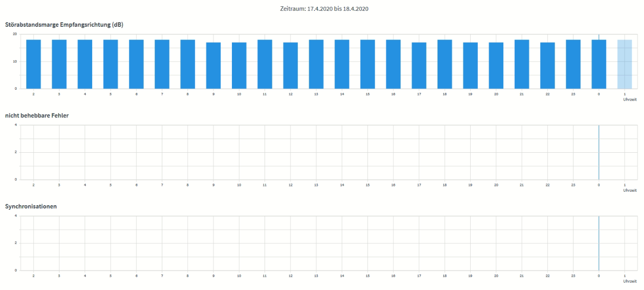
Task: Click the Uhrzeit label under the first chart
Action: (x=630, y=100)
